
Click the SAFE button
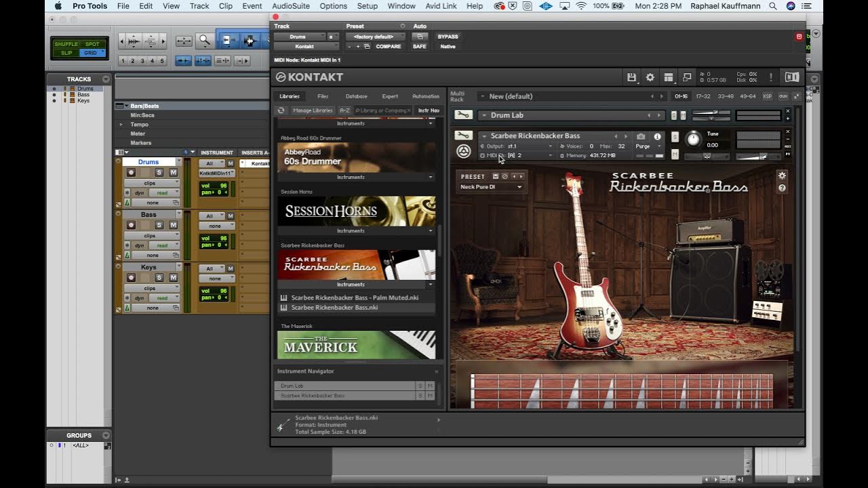[x=420, y=47]
